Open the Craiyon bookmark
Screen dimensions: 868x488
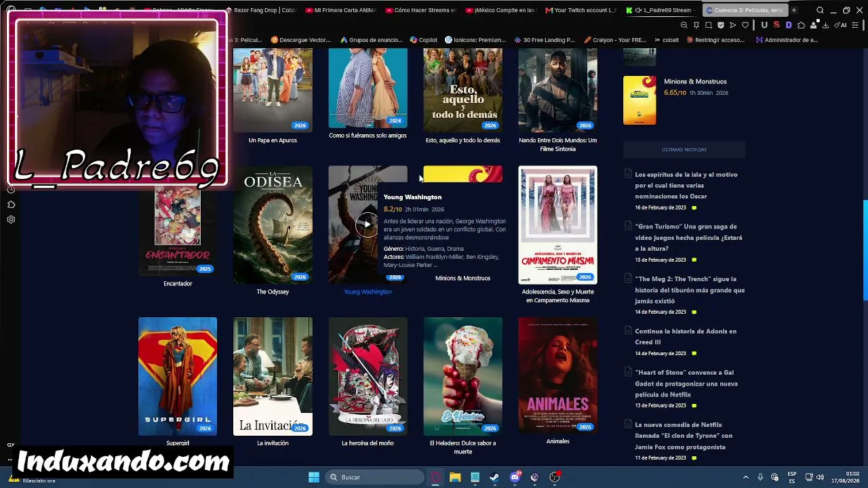coord(615,40)
